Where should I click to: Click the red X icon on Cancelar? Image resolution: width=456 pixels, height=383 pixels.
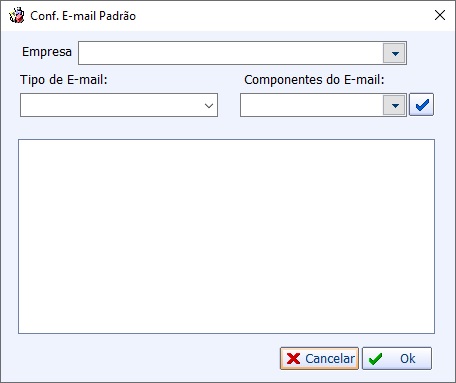pyautogui.click(x=293, y=359)
